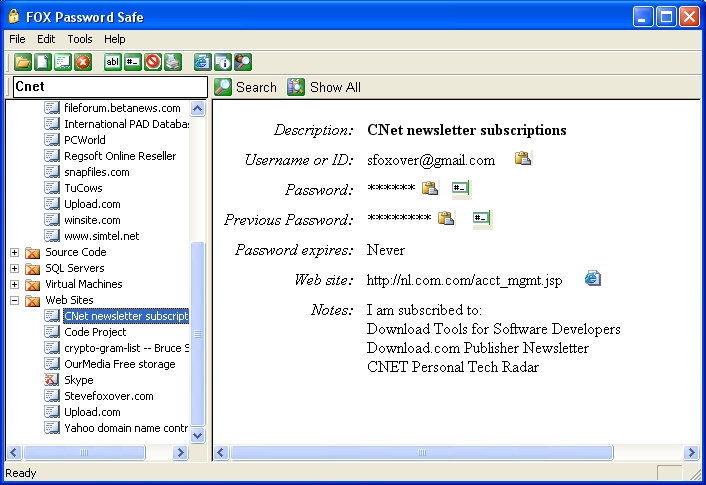Copy the Previous Password via clipboard icon
Viewport: 706px width, 485px height.
(446, 218)
